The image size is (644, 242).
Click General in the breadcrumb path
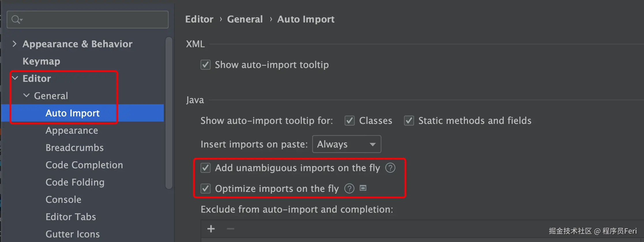(x=245, y=19)
